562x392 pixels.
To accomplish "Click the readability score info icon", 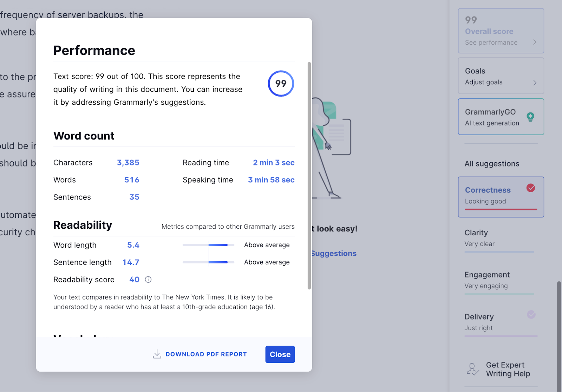I will 148,280.
